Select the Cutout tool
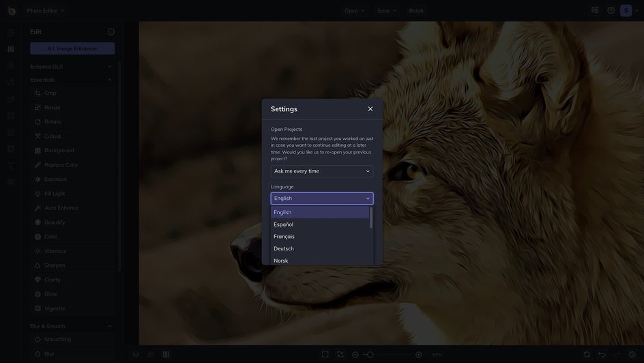This screenshot has height=363, width=644. click(72, 136)
